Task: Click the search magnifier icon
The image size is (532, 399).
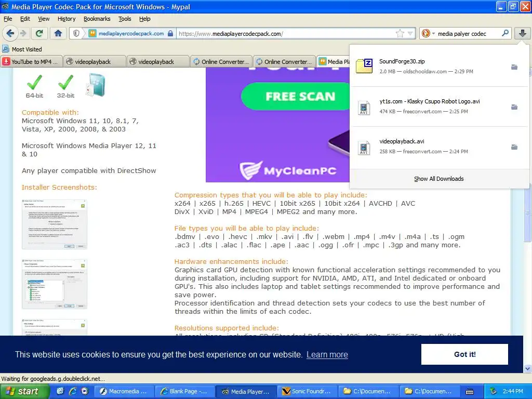Action: click(505, 33)
